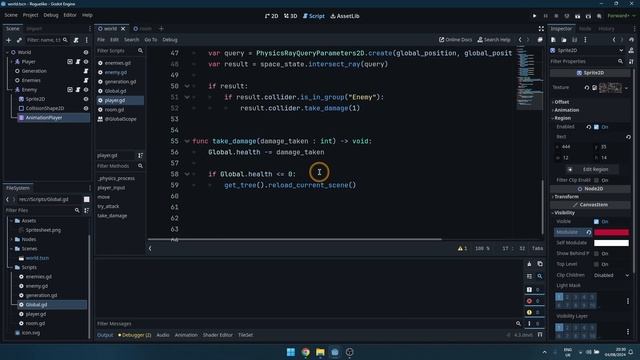Show script warnings in status bar
This screenshot has width=640, height=360.
pyautogui.click(x=462, y=248)
